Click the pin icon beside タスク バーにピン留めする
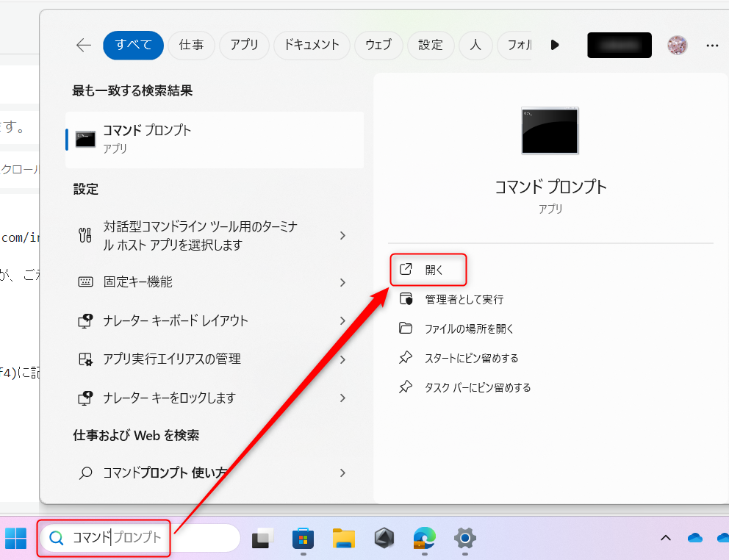This screenshot has height=560, width=729. point(406,387)
